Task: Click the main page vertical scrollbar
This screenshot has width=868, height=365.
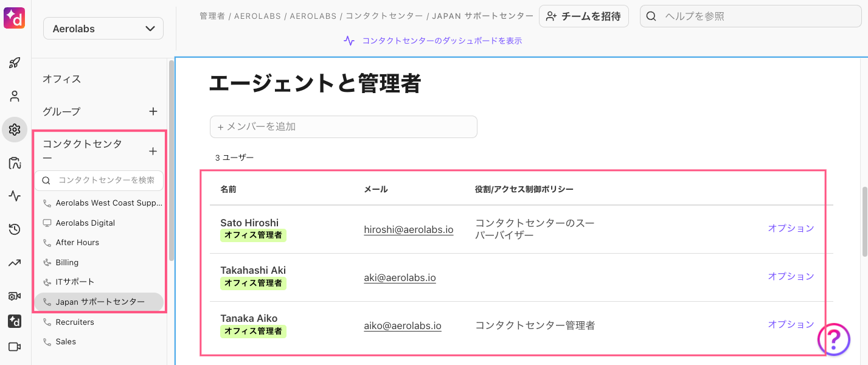Action: click(x=865, y=222)
